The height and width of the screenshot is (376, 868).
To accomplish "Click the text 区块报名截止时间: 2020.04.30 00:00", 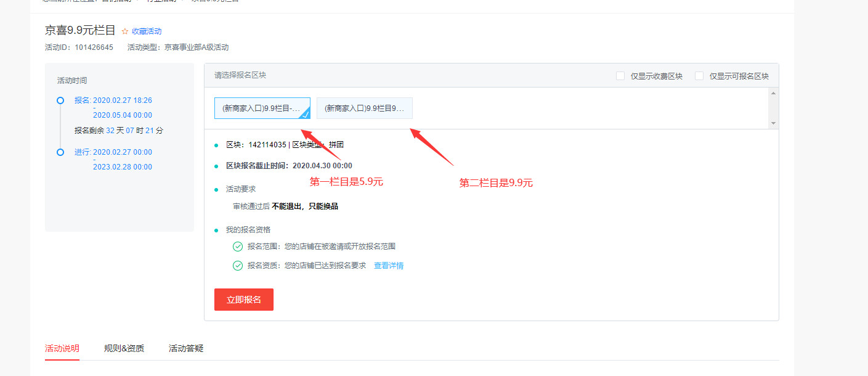I will tap(289, 166).
